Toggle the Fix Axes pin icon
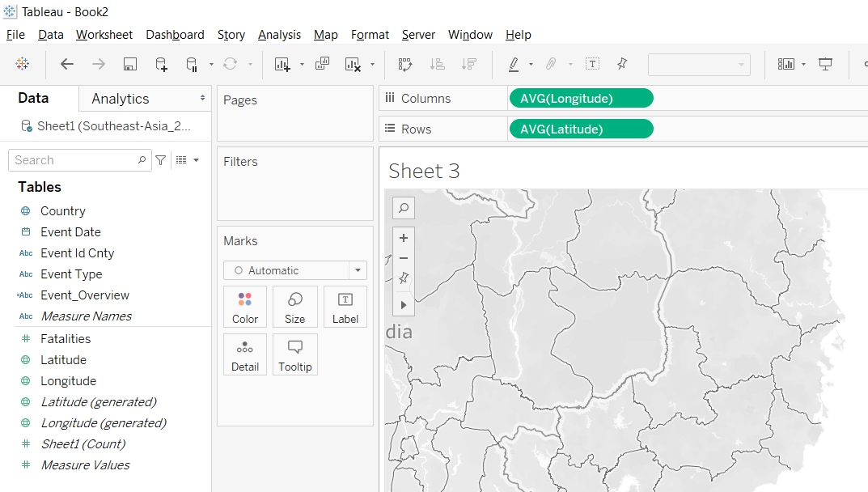Image resolution: width=868 pixels, height=492 pixels. pyautogui.click(x=621, y=65)
